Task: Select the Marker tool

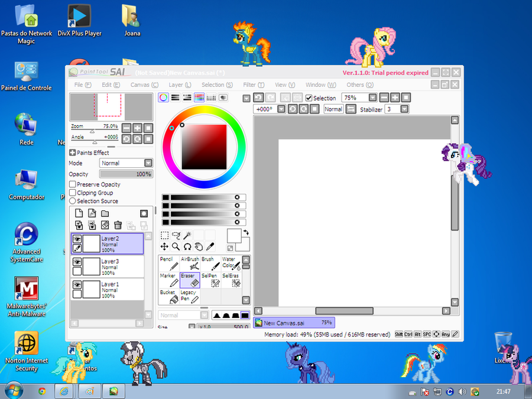Action: pyautogui.click(x=169, y=280)
